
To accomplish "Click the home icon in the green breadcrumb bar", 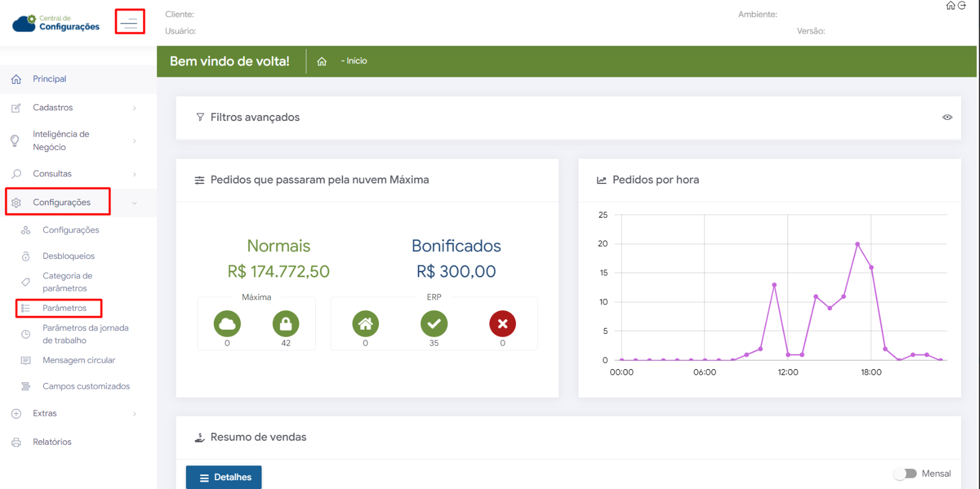I will pyautogui.click(x=322, y=61).
